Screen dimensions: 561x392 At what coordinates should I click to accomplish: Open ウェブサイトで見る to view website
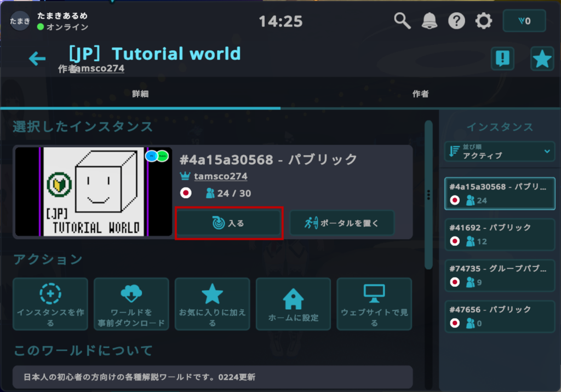[374, 304]
